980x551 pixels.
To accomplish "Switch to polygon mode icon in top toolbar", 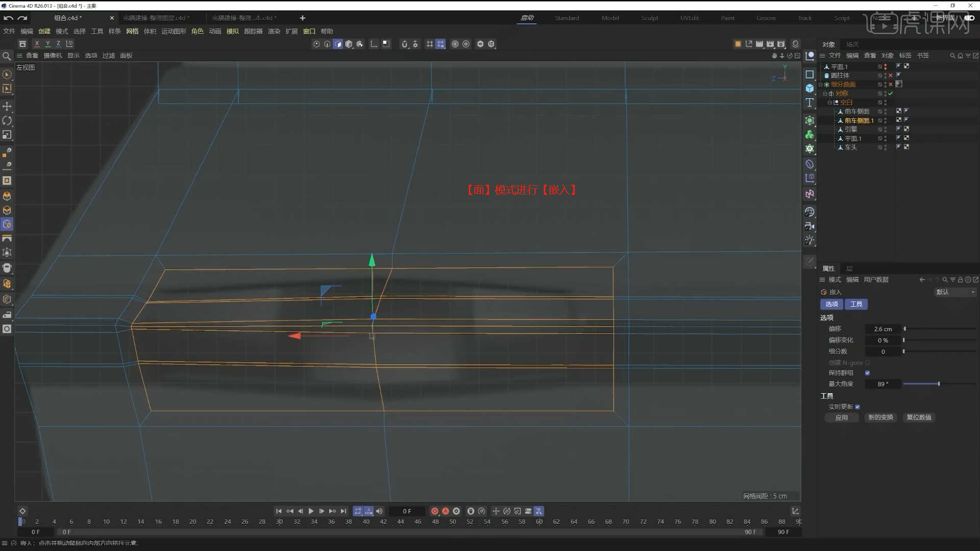I will click(x=338, y=44).
